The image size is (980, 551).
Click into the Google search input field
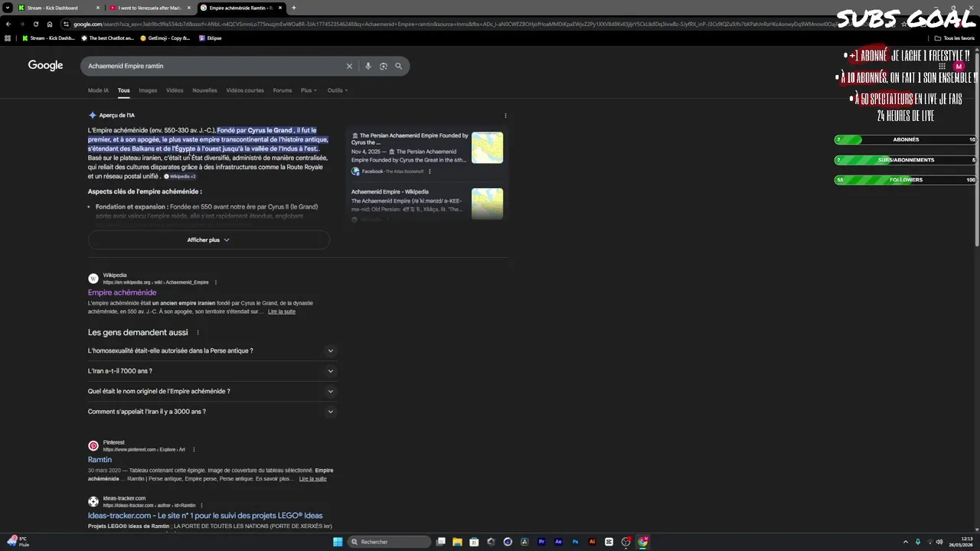tap(214, 66)
